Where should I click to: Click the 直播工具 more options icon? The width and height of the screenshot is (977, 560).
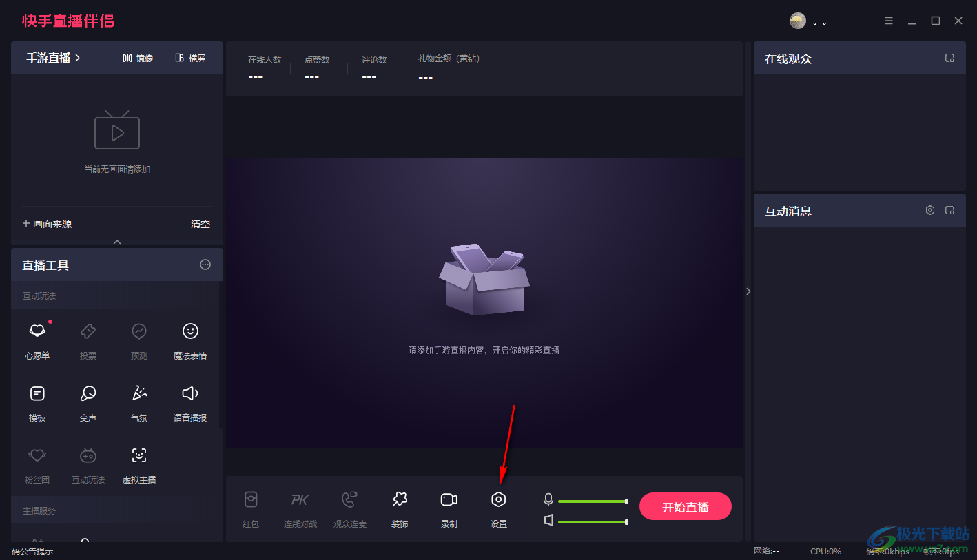205,265
